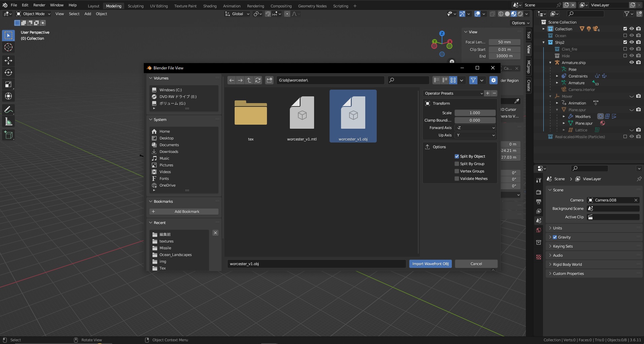Go forward in file browser history
The width and height of the screenshot is (644, 344).
240,80
